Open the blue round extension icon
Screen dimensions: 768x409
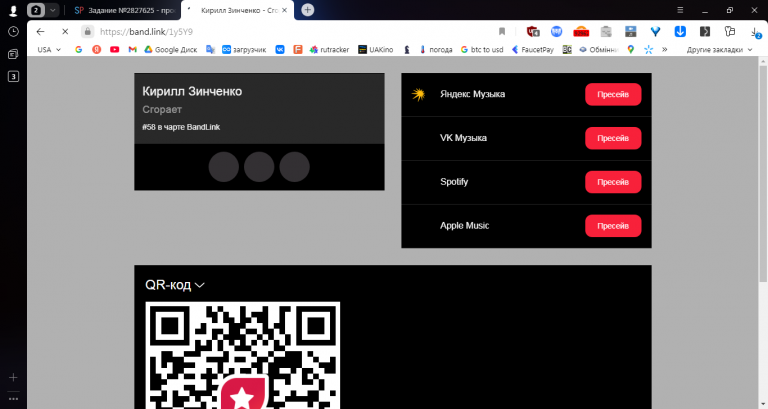(x=556, y=31)
